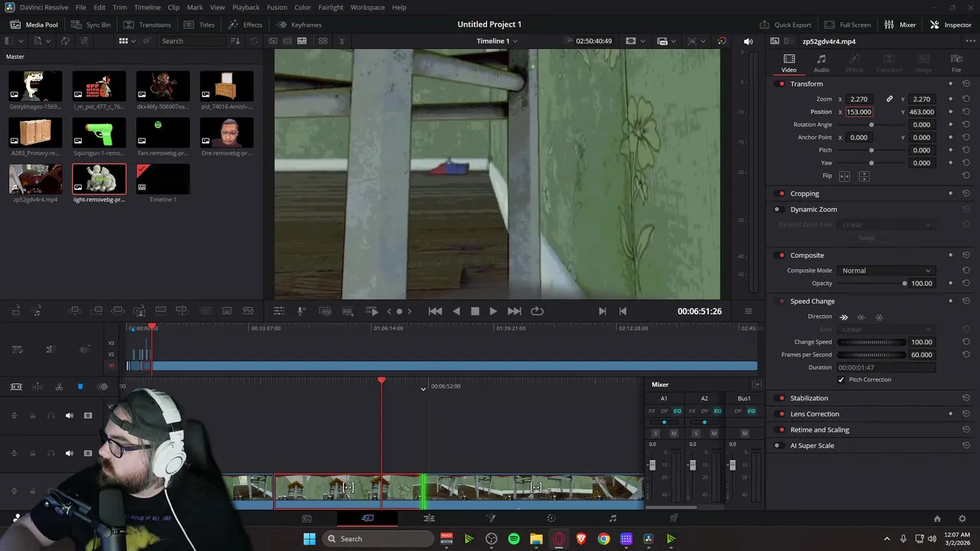Open the Effects library

(x=245, y=24)
